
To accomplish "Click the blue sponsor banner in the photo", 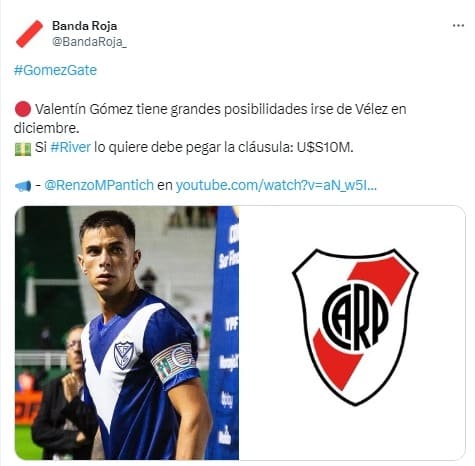I will (x=225, y=333).
